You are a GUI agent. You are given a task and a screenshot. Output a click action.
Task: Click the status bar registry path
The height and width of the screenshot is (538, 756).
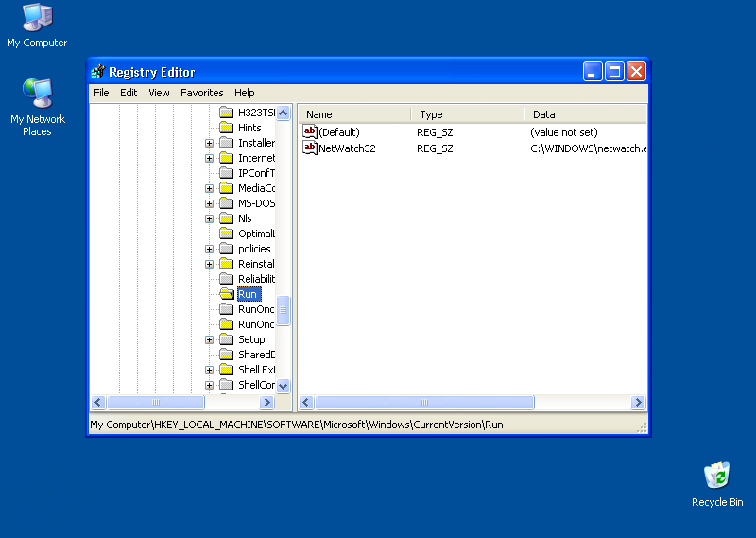(x=297, y=425)
